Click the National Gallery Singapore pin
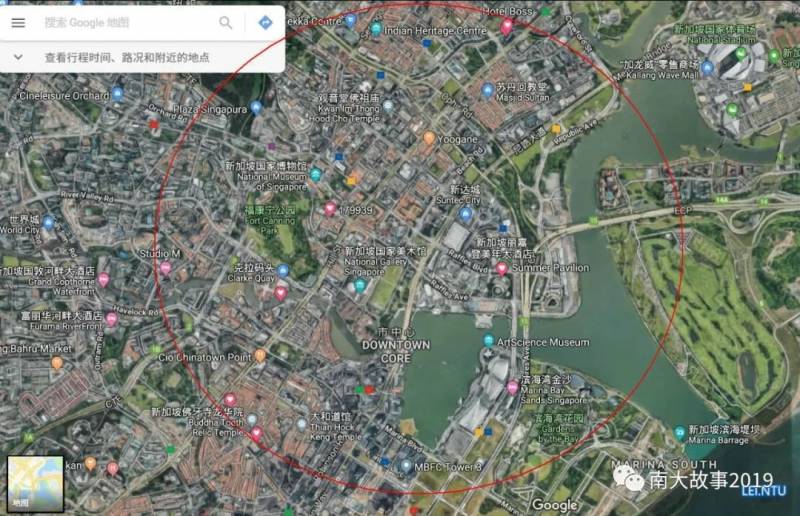This screenshot has width=800, height=516. click(360, 286)
